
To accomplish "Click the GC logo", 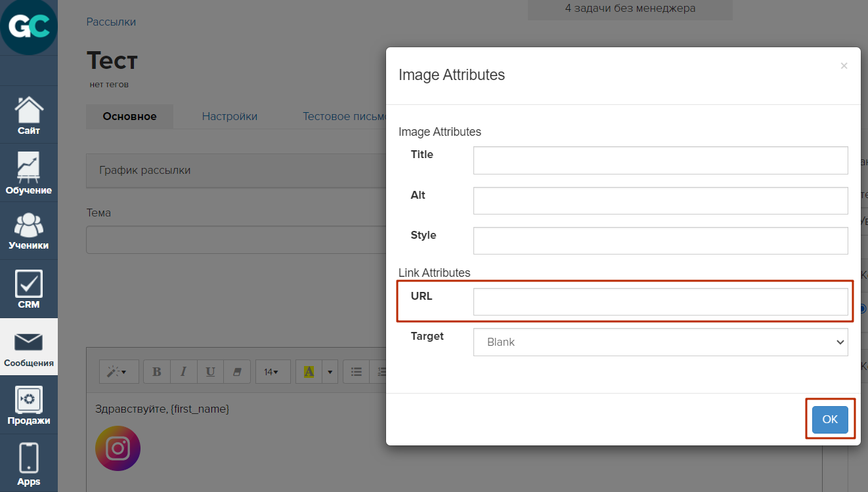I will pyautogui.click(x=29, y=27).
